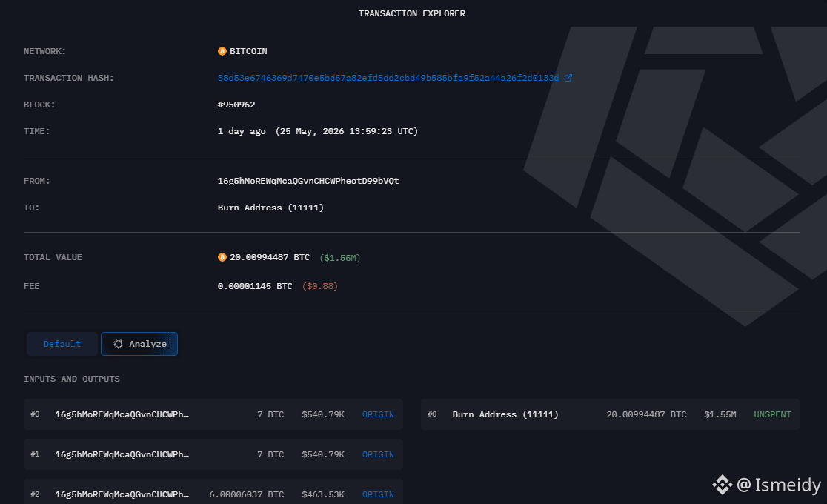Image resolution: width=827 pixels, height=504 pixels.
Task: Click the $463.53K value on input #2
Action: coord(323,494)
